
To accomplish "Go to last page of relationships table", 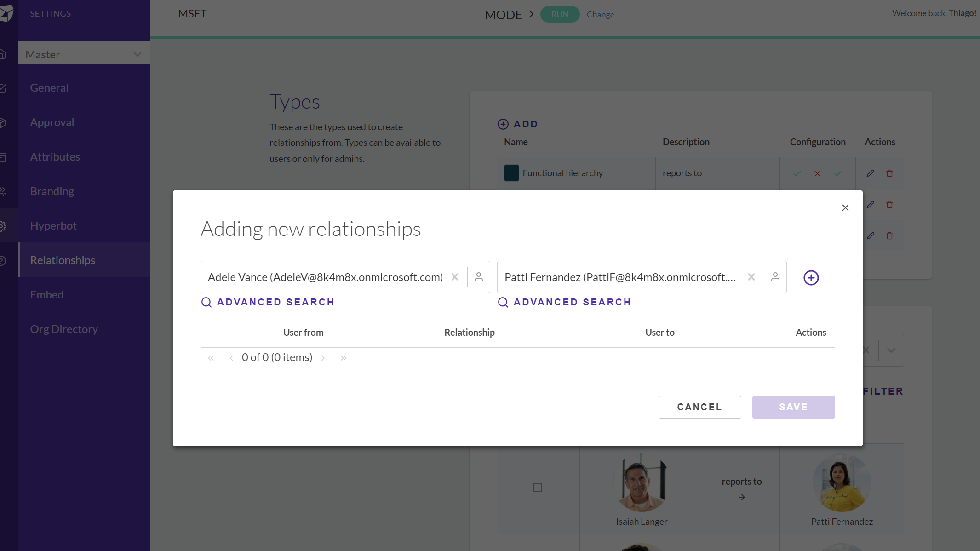I will click(344, 358).
